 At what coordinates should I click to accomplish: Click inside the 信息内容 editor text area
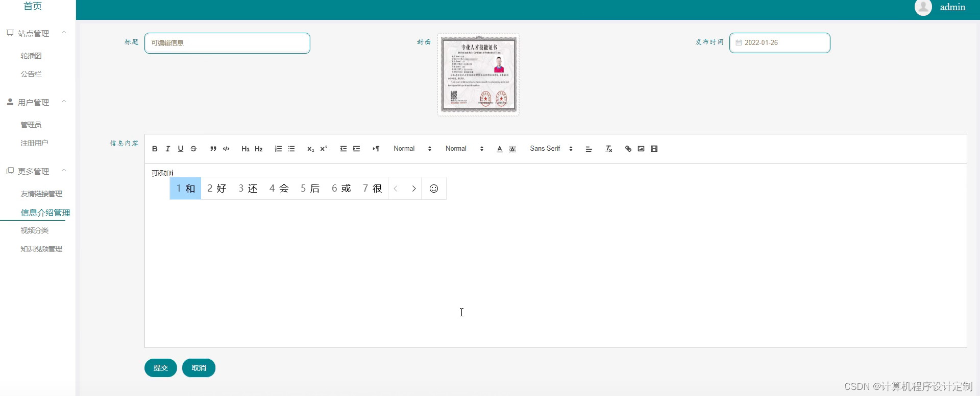555,255
